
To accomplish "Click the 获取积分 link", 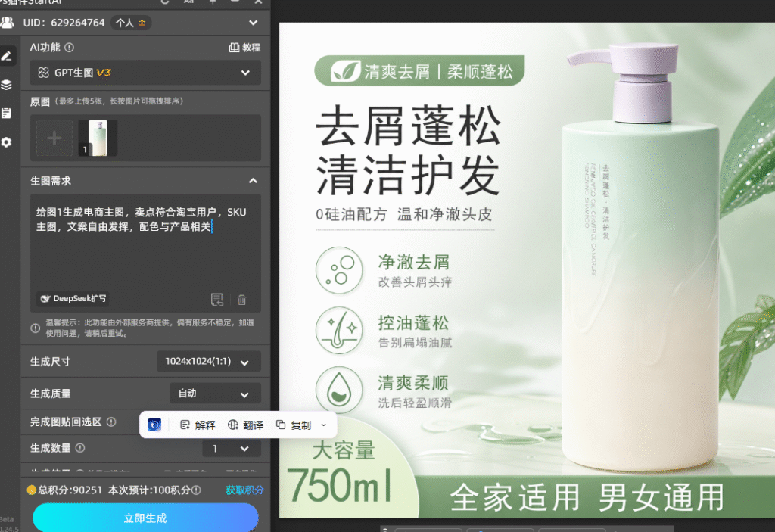I will tap(244, 490).
